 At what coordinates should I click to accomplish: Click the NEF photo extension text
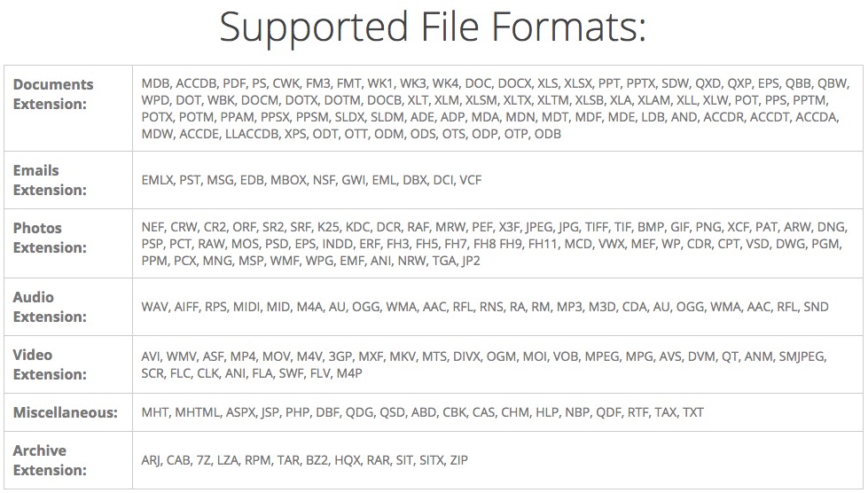(x=152, y=227)
